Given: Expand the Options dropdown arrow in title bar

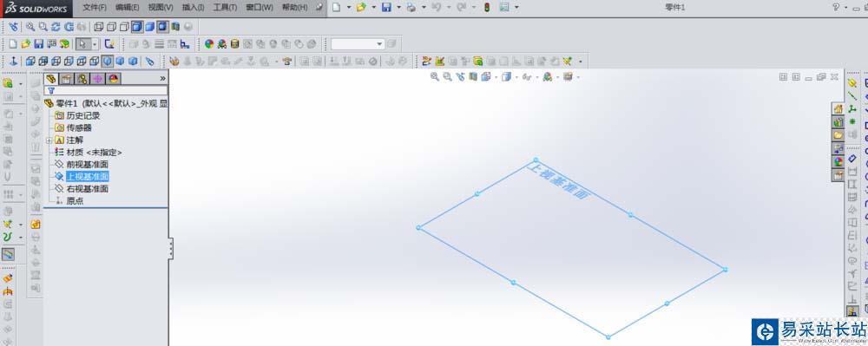Looking at the screenshot, I should pos(516,7).
